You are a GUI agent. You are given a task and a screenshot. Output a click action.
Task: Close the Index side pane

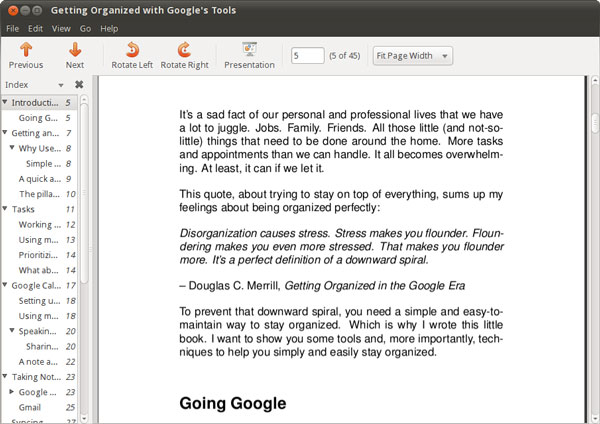pyautogui.click(x=79, y=85)
